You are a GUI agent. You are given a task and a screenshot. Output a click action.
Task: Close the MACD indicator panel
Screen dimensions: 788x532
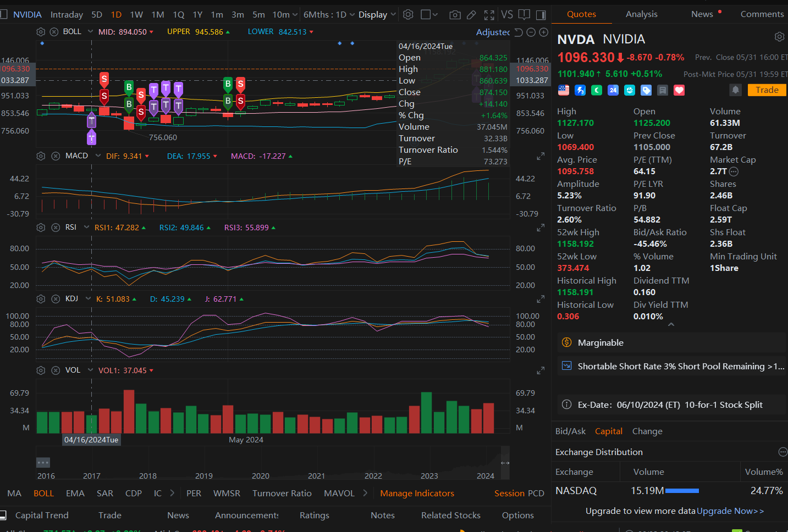click(56, 156)
